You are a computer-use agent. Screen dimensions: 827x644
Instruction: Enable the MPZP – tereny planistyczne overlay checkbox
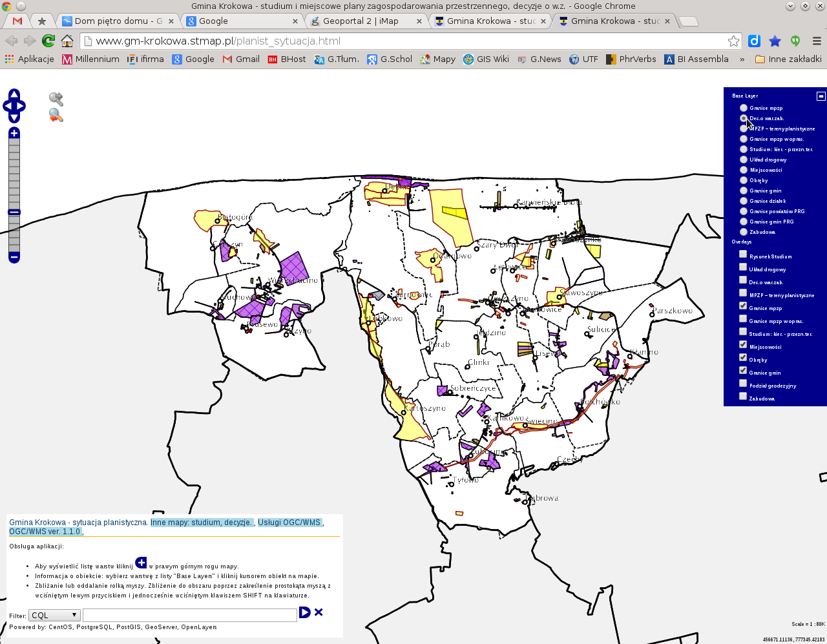[x=743, y=293]
